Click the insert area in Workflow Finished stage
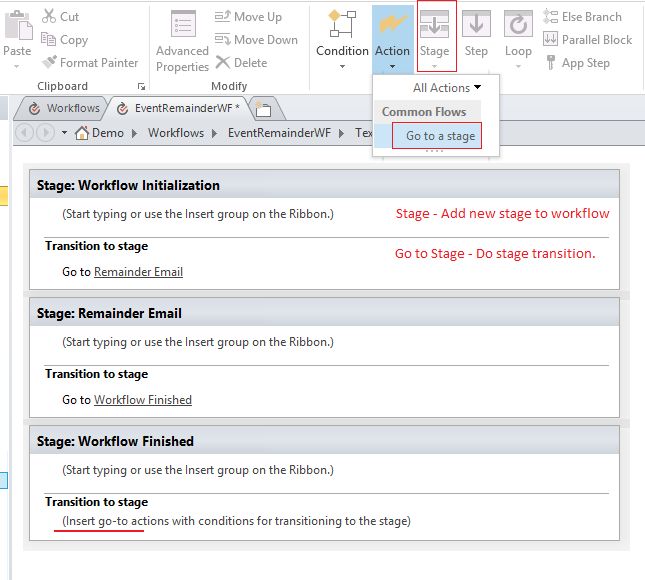Image resolution: width=645 pixels, height=580 pixels. (x=198, y=470)
